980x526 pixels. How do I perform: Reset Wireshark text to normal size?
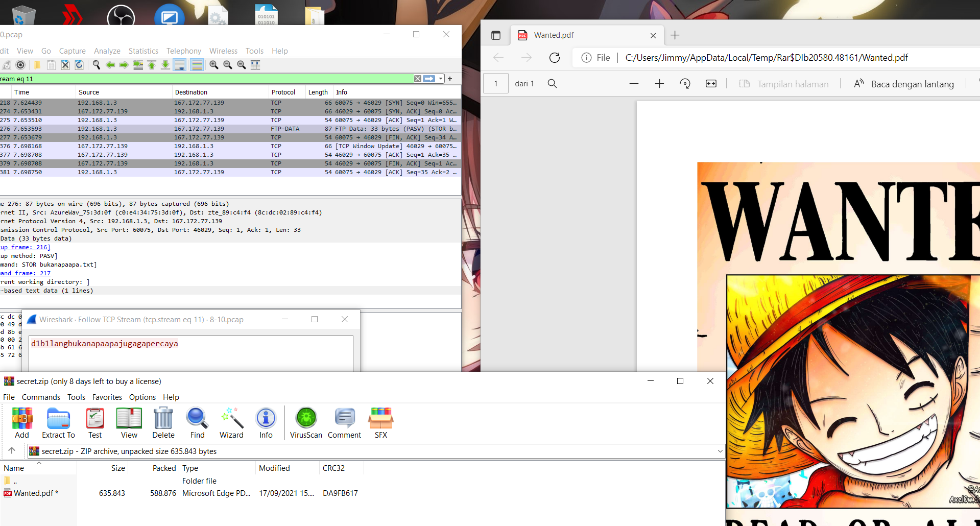[x=242, y=65]
